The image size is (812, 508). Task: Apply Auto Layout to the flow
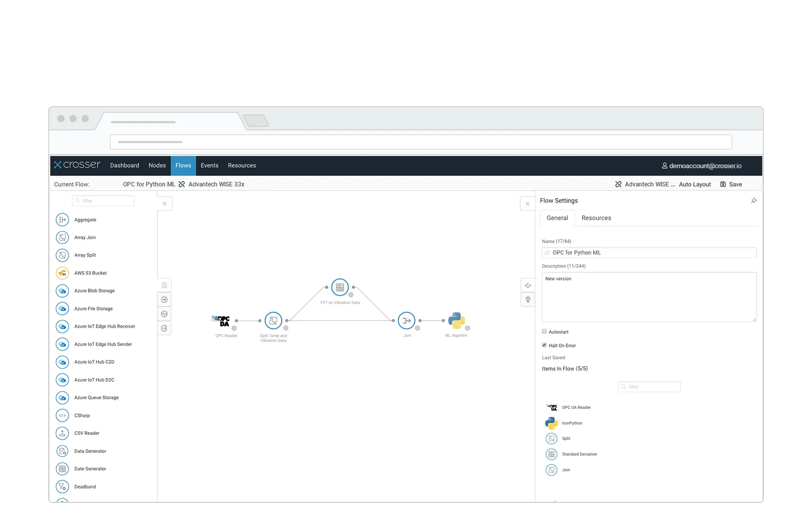click(x=695, y=184)
